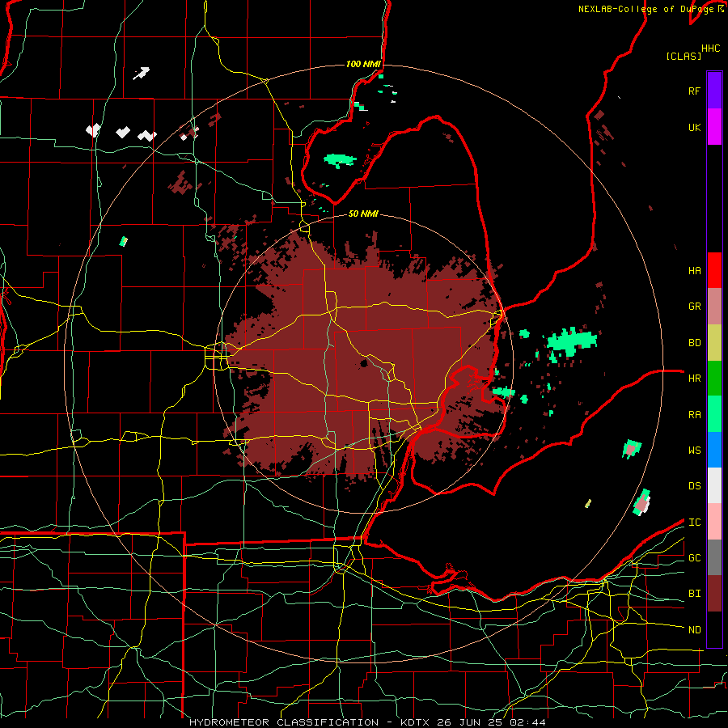
Task: Select the WS blue legend swatch
Action: click(714, 450)
